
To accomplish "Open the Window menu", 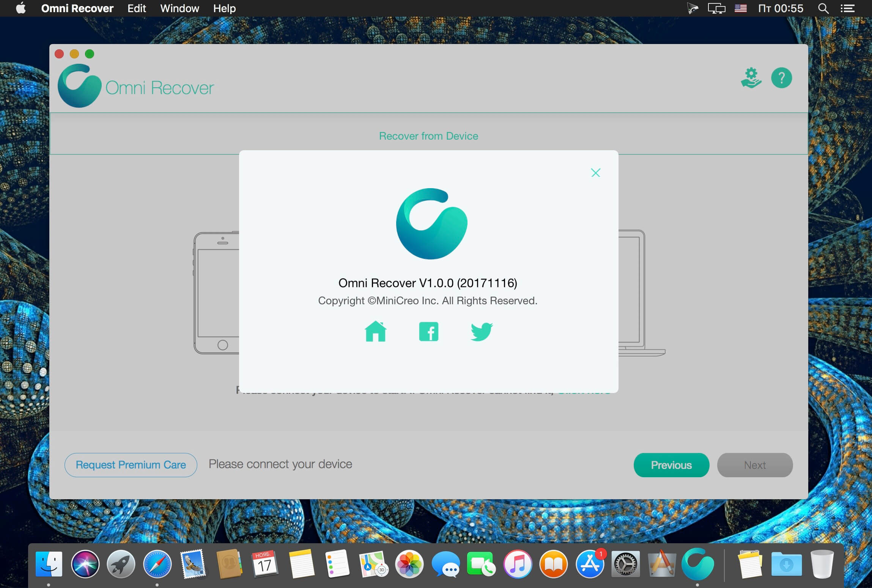I will (179, 8).
